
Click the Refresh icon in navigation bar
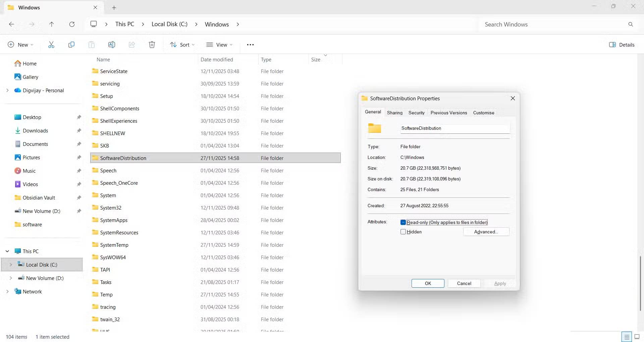click(72, 24)
